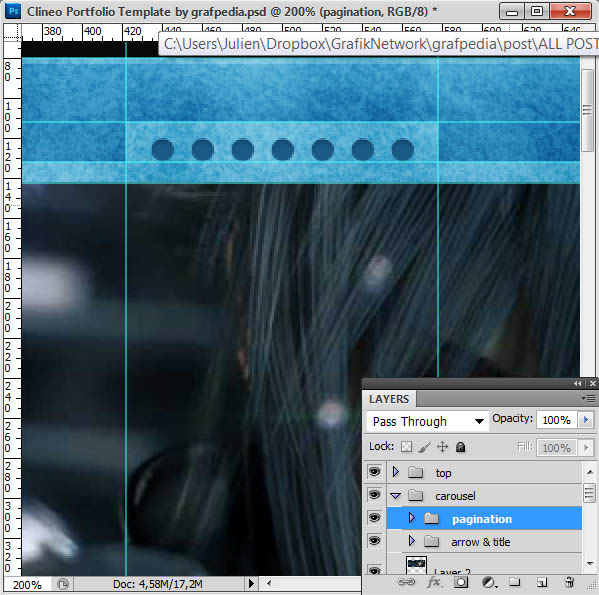Toggle visibility of arrow & title group
Screen dimensions: 599x595
click(x=374, y=541)
